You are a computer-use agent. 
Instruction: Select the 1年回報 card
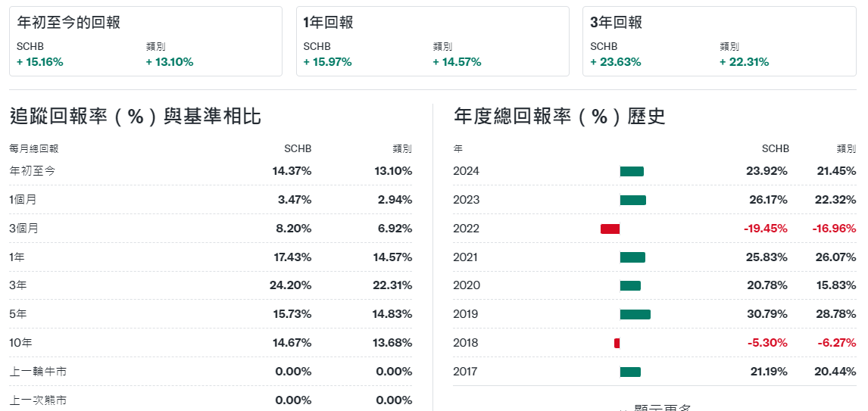pos(432,42)
